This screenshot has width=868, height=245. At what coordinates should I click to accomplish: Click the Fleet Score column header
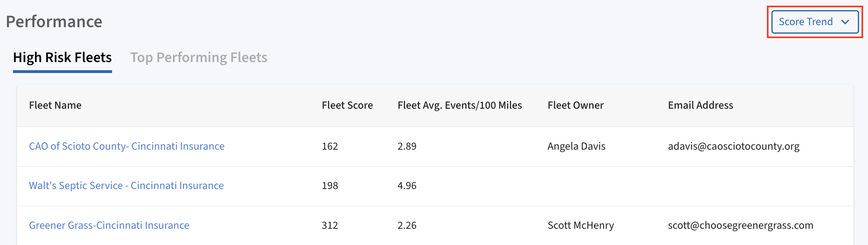pyautogui.click(x=347, y=105)
